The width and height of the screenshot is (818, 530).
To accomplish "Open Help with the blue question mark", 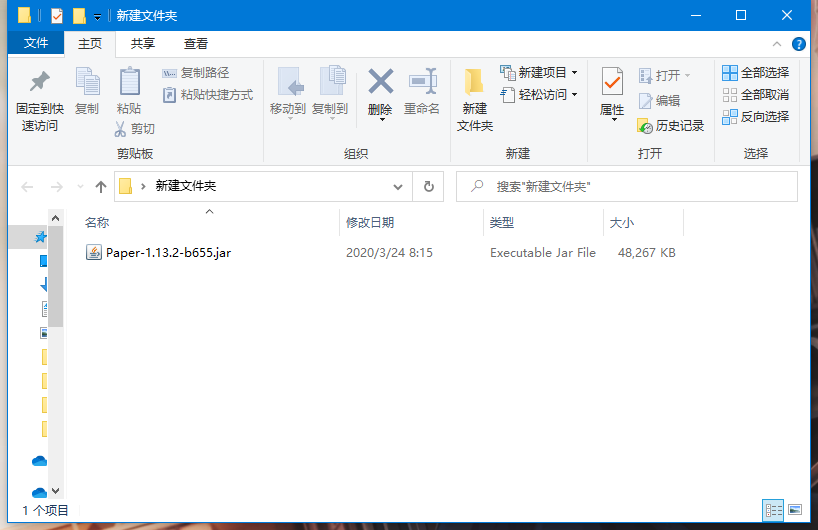I will 798,44.
